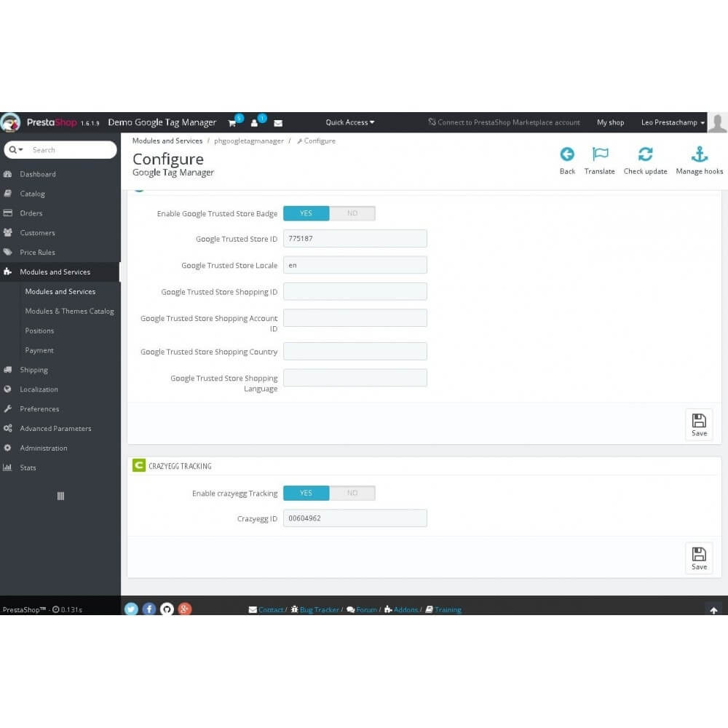Click the Google Plus icon in footer
Image resolution: width=728 pixels, height=728 pixels.
pyautogui.click(x=185, y=609)
